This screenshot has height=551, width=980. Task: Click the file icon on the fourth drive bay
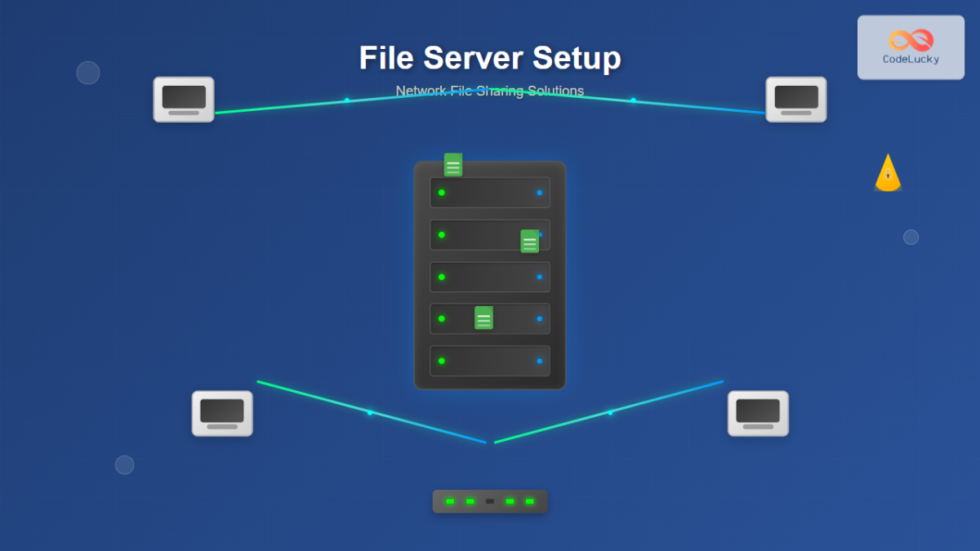[x=483, y=318]
